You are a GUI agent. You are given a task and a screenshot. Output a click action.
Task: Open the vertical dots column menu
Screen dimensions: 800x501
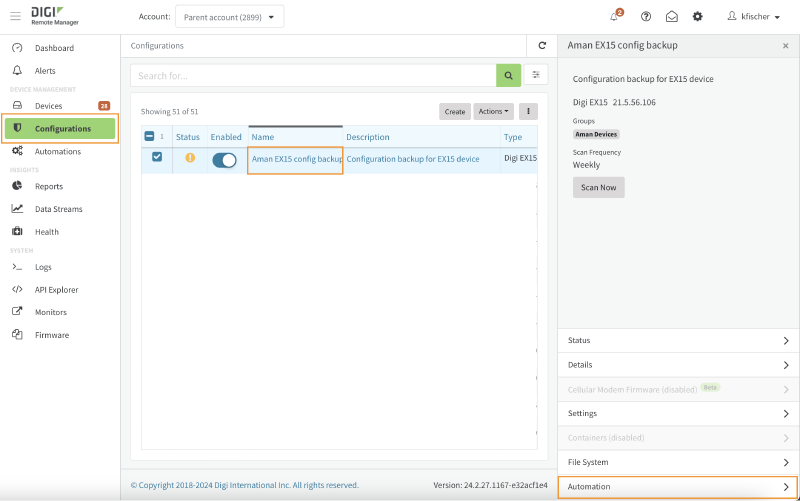(x=528, y=111)
